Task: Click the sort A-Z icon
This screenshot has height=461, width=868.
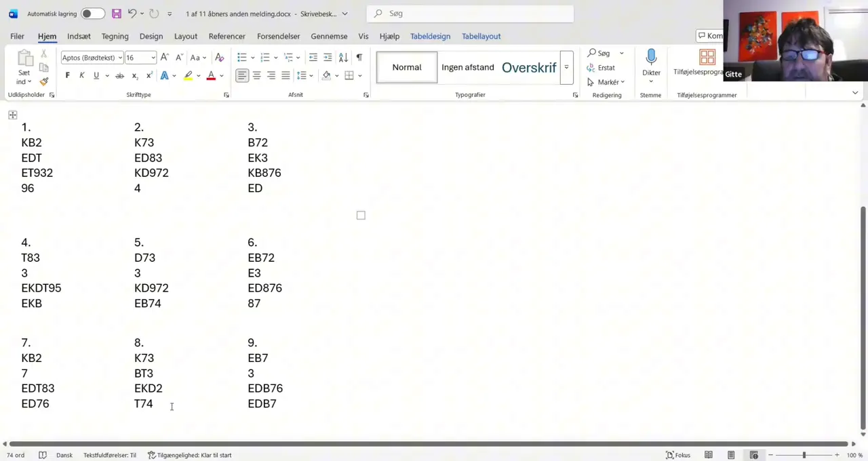Action: (343, 58)
